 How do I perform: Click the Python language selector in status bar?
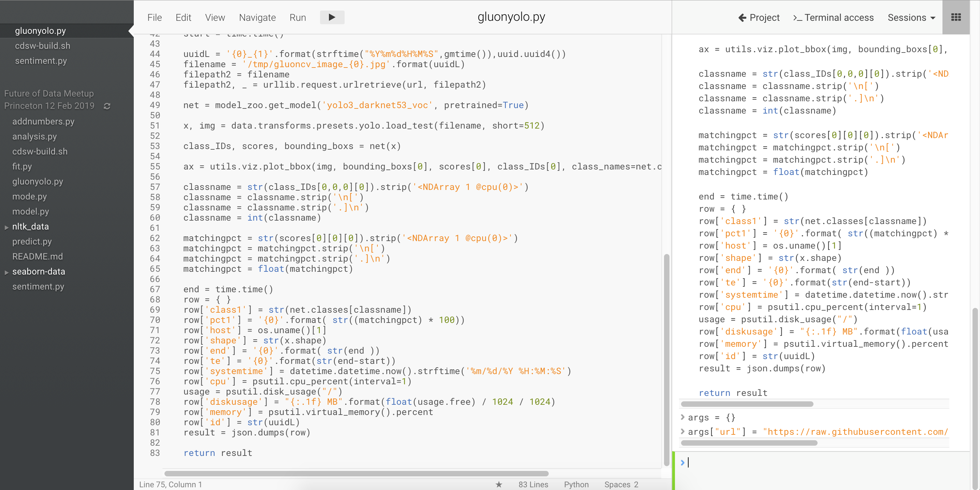click(576, 484)
